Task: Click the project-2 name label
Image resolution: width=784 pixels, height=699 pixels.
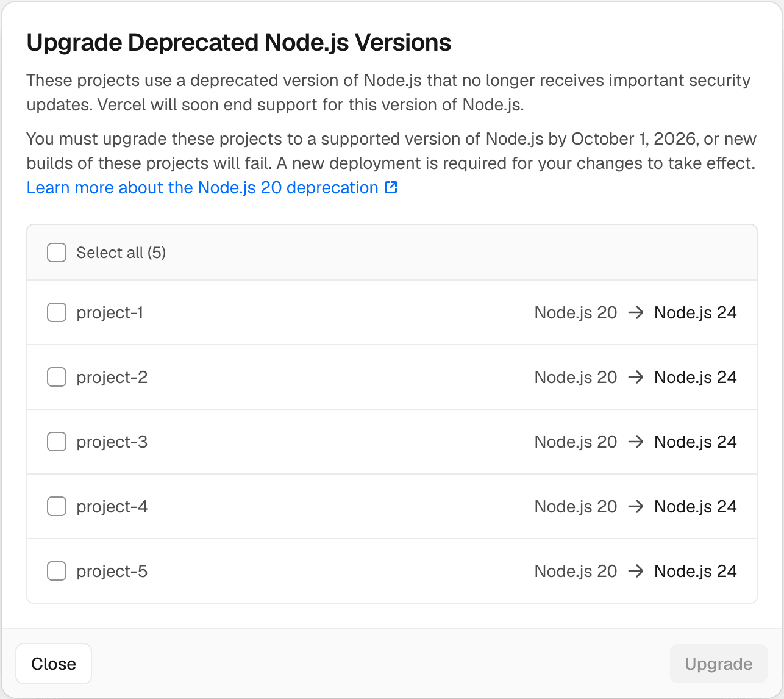Action: tap(112, 378)
